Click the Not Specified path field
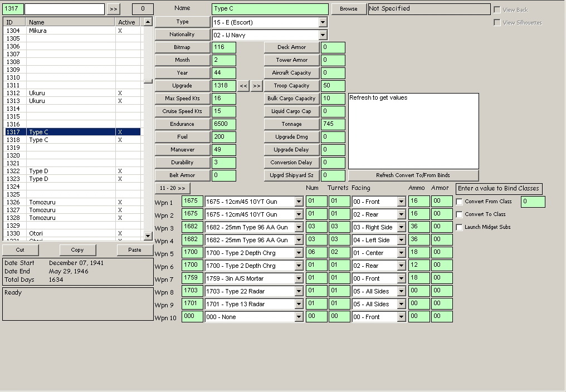Screen dimensions: 566x392 [429, 9]
